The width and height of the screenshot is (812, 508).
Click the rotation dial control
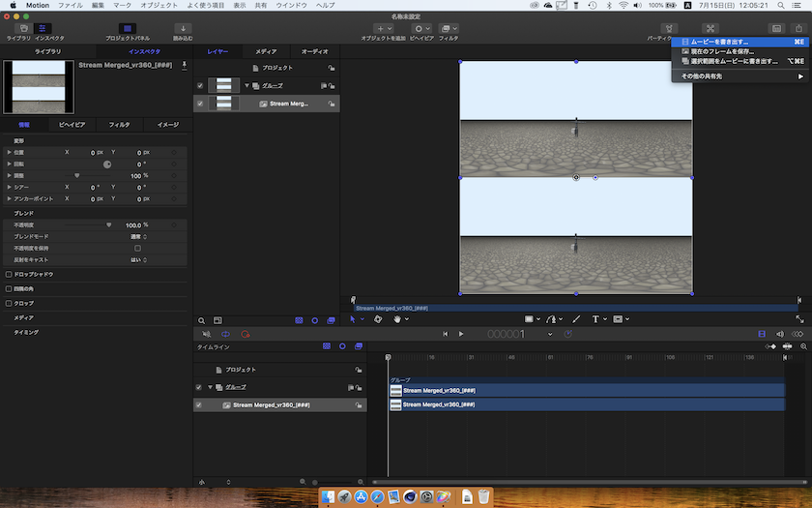107,164
